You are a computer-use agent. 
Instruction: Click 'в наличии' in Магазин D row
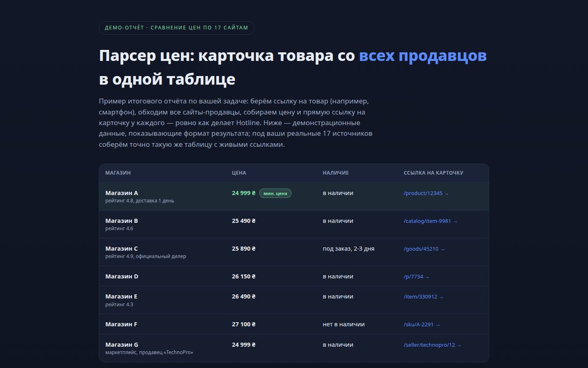(x=338, y=276)
